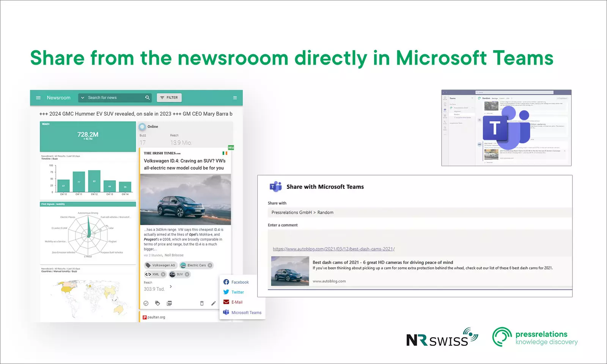
Task: Open the PDF export icon
Action: (169, 303)
